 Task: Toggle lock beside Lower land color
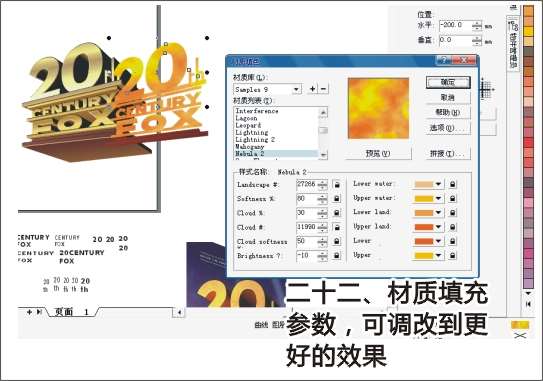click(x=452, y=213)
